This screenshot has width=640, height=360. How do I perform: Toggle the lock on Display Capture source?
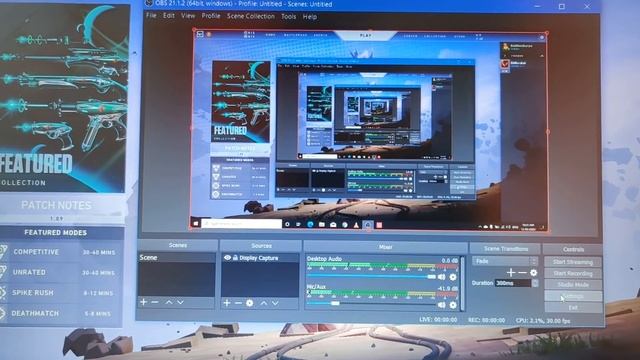pos(236,258)
